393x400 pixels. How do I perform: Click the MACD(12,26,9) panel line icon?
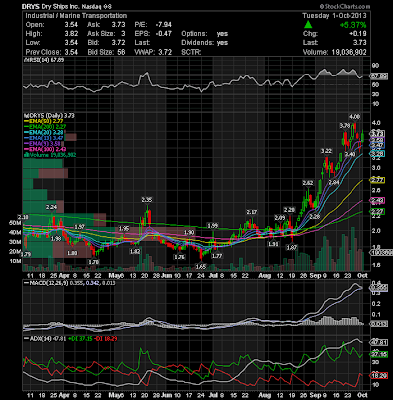(x=26, y=283)
